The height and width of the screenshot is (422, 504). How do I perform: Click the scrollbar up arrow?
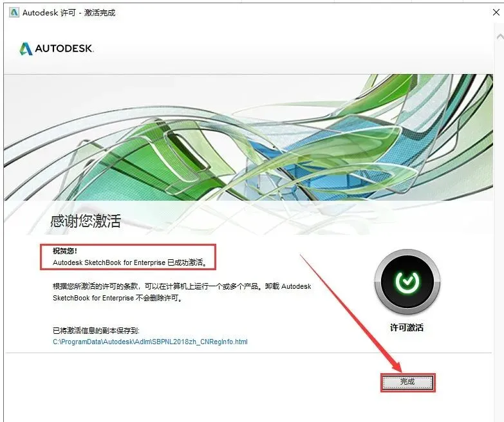pyautogui.click(x=500, y=37)
